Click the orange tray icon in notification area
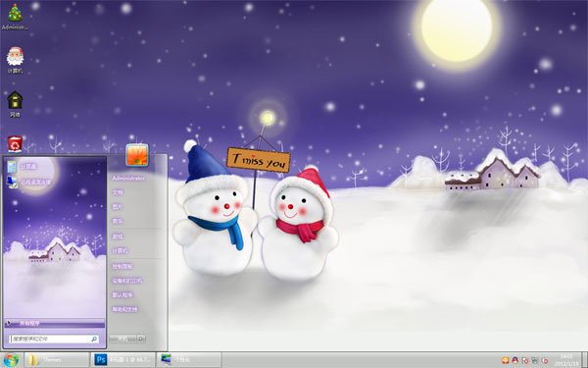The height and width of the screenshot is (368, 588). (506, 360)
